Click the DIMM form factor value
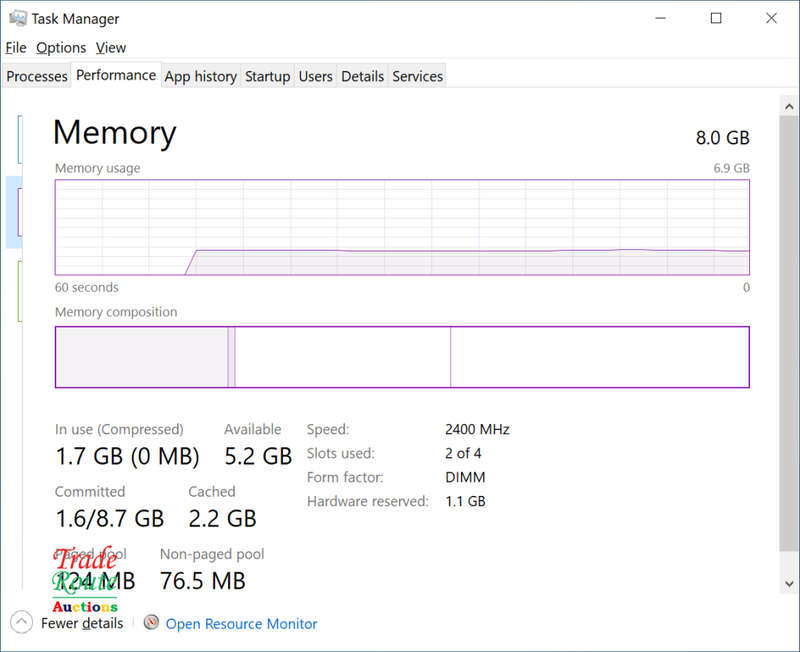Image resolution: width=800 pixels, height=652 pixels. (465, 478)
